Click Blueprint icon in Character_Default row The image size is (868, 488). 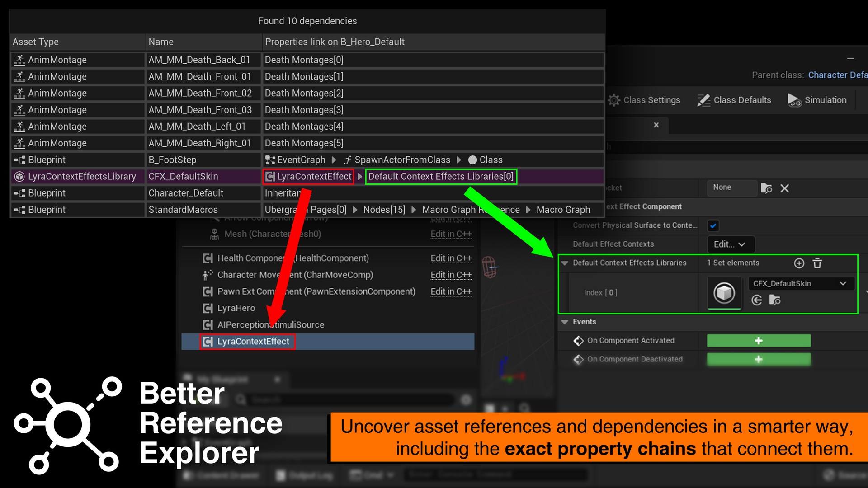pyautogui.click(x=19, y=193)
